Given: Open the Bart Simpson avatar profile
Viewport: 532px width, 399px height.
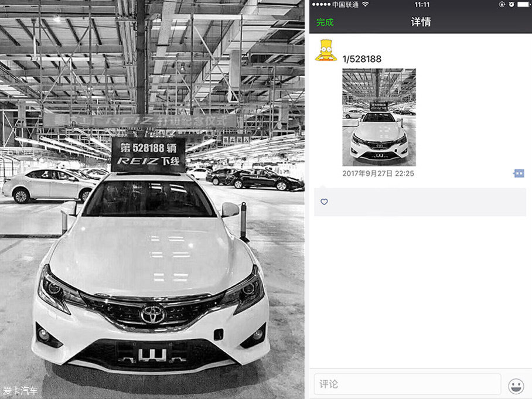Looking at the screenshot, I should click(x=326, y=50).
